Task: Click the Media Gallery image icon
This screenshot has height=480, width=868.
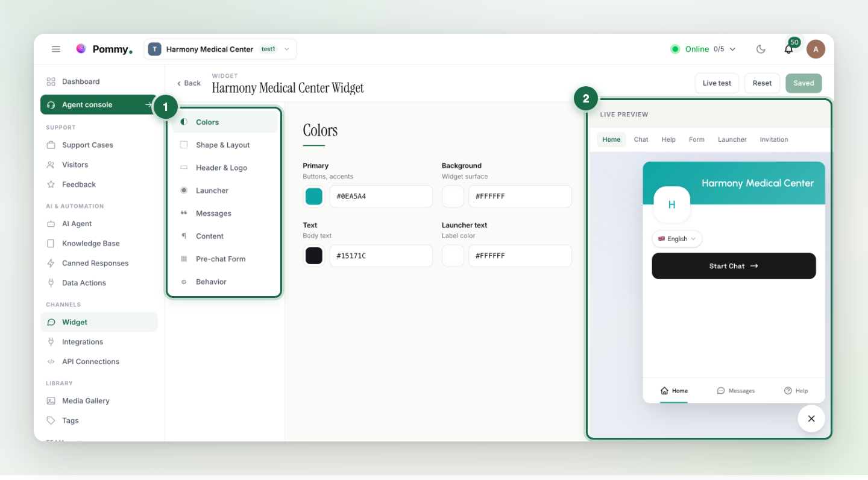Action: pyautogui.click(x=51, y=401)
